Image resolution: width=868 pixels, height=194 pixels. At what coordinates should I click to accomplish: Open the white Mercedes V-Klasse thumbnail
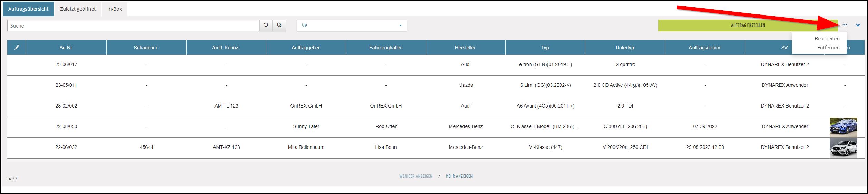pyautogui.click(x=843, y=148)
